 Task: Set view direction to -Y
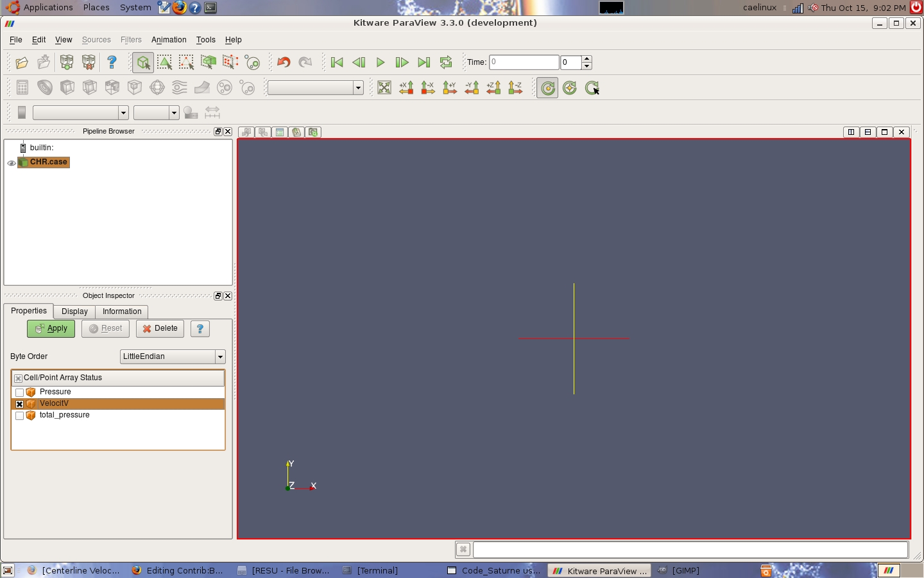(472, 88)
